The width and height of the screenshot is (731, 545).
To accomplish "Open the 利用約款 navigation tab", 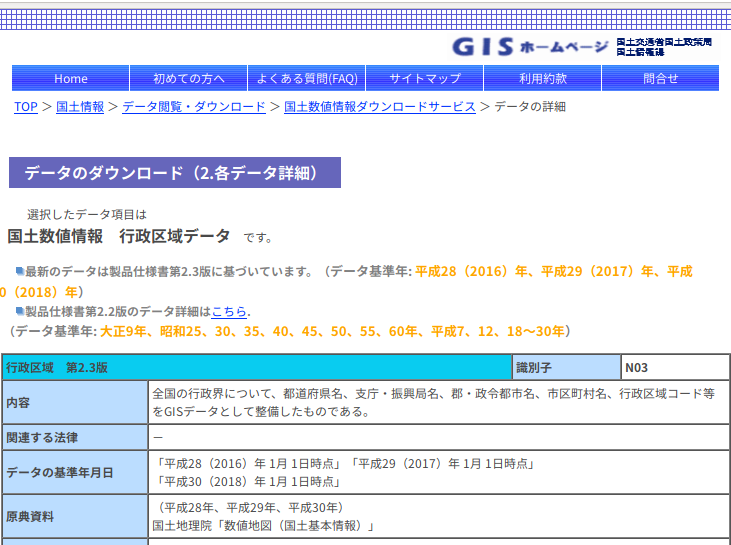I will pyautogui.click(x=543, y=78).
